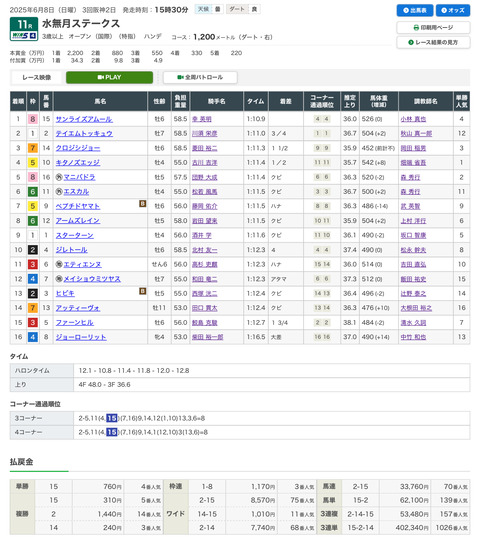The height and width of the screenshot is (537, 480).
Task: Open the 出馬表 entry list page
Action: [x=415, y=10]
